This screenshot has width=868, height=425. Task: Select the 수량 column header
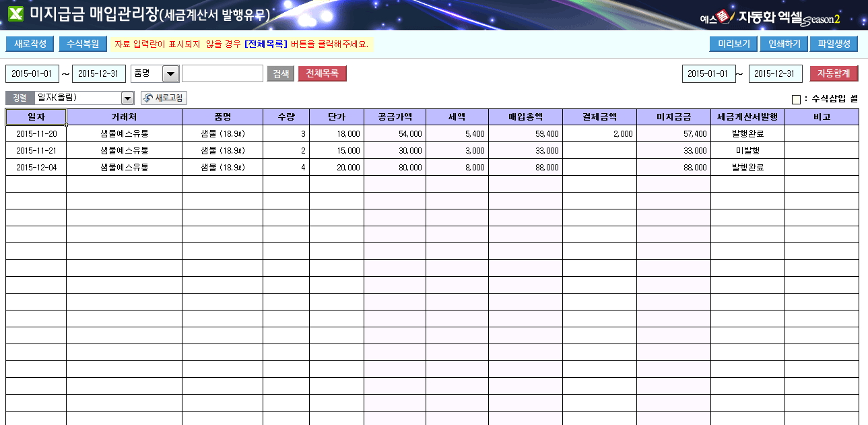(x=286, y=117)
